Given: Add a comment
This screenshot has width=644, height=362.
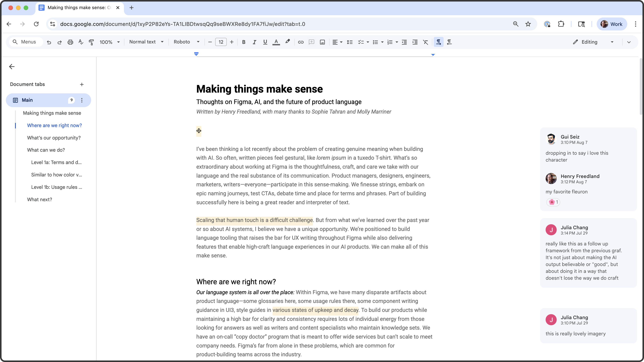Looking at the screenshot, I should tap(312, 42).
